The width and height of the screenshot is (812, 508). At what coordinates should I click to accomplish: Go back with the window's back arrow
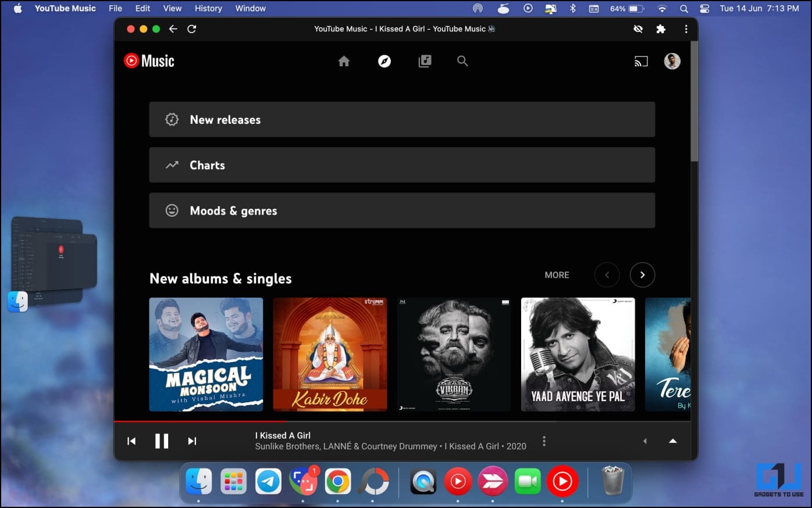[x=173, y=28]
